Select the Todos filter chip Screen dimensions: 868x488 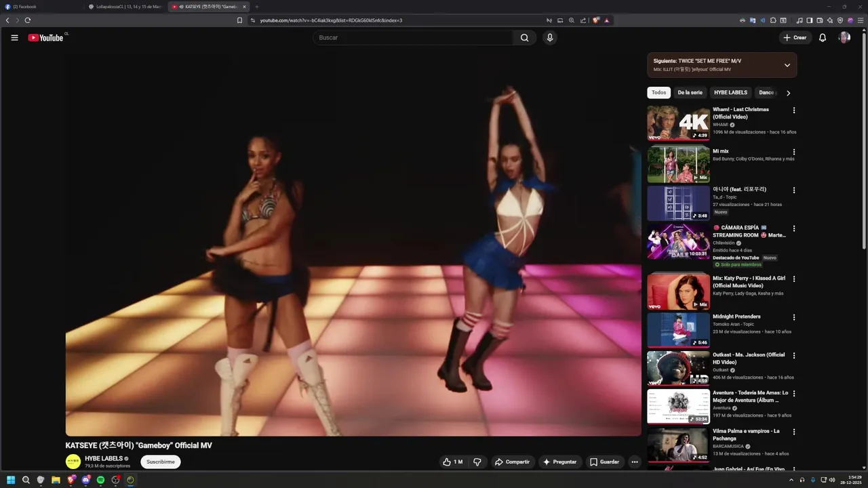pos(658,93)
